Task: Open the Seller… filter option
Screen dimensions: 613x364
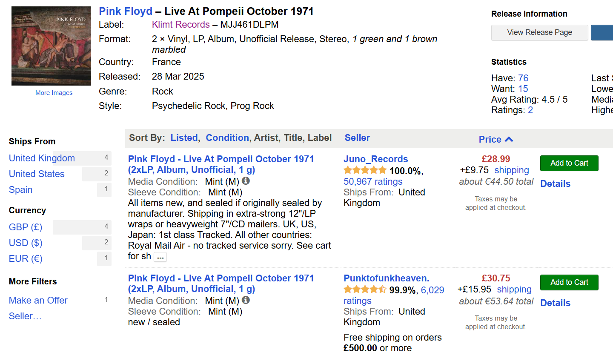Action: [25, 316]
